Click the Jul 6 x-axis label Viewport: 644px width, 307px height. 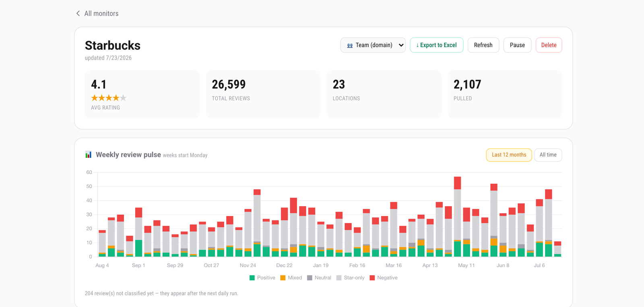click(539, 265)
